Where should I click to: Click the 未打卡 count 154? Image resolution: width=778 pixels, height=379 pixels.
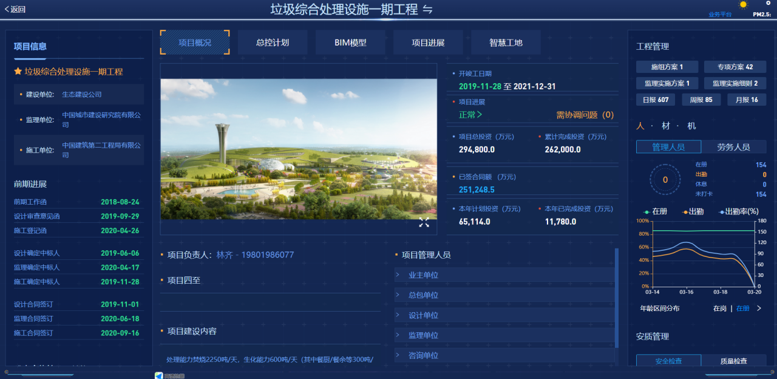coord(761,194)
